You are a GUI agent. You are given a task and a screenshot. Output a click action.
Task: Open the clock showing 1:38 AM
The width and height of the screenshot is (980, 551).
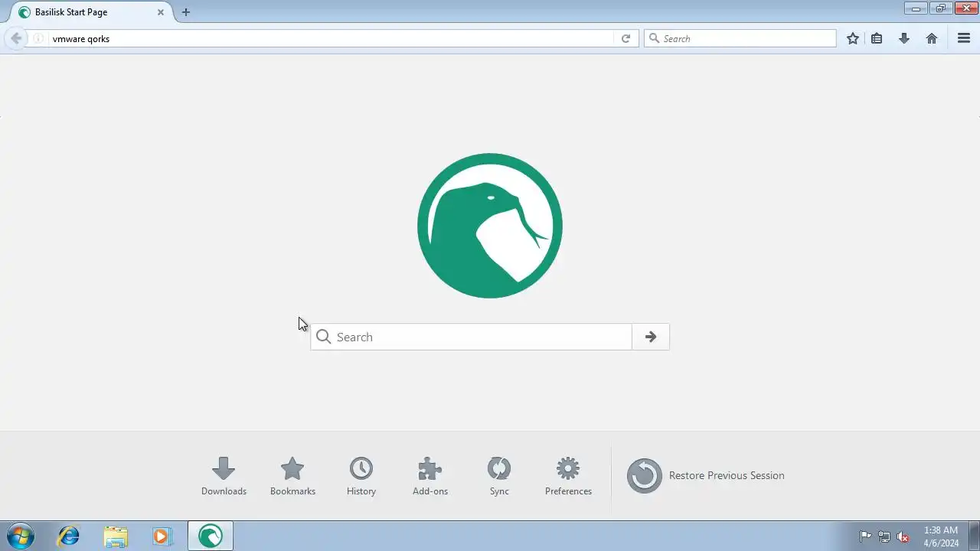[x=940, y=536]
